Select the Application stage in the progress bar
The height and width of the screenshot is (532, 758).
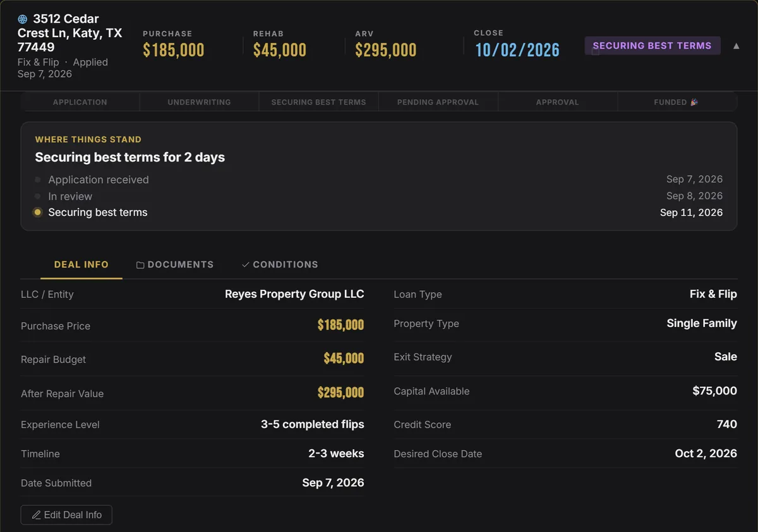click(x=80, y=102)
